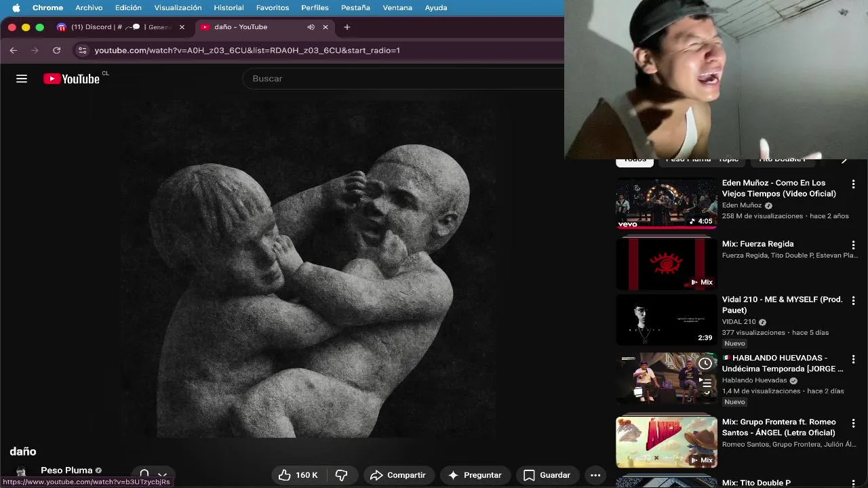
Task: Open Como En Los Viejos Tiempos title
Action: pos(779,188)
